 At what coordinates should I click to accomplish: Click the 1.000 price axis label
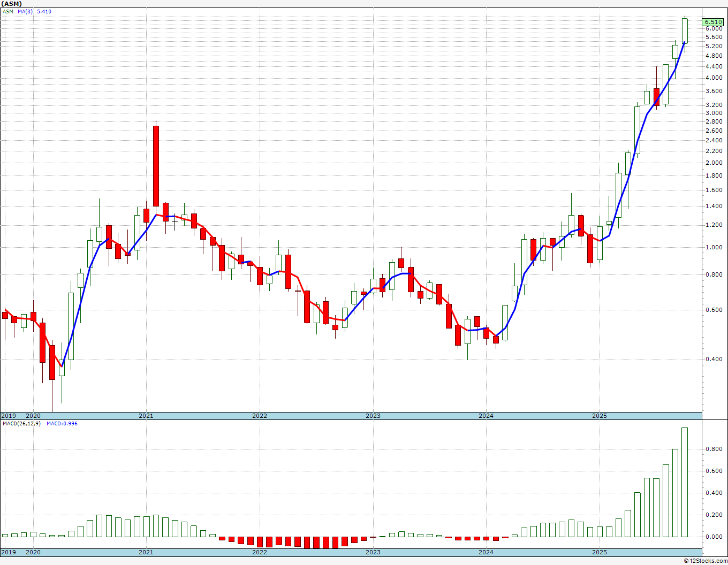(714, 248)
